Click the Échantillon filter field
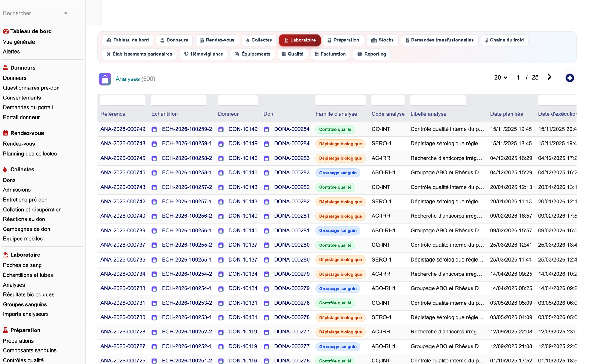 (x=179, y=100)
